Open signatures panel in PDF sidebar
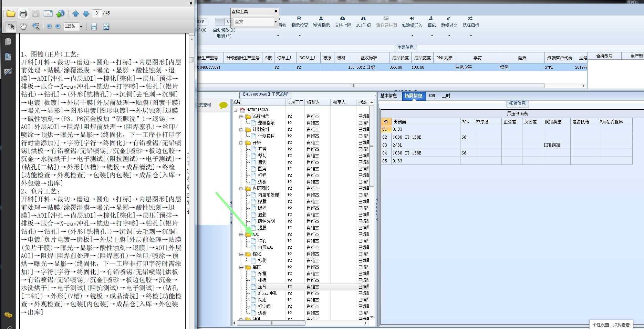 [x=8, y=72]
